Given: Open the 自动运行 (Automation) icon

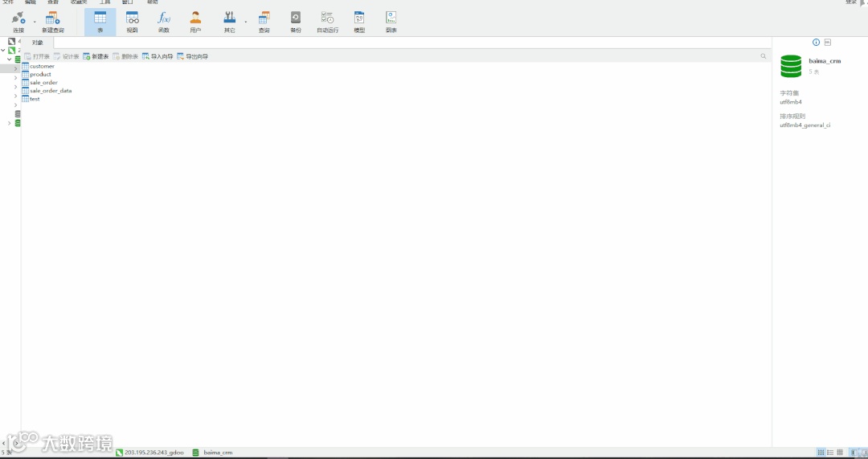Looking at the screenshot, I should [327, 23].
